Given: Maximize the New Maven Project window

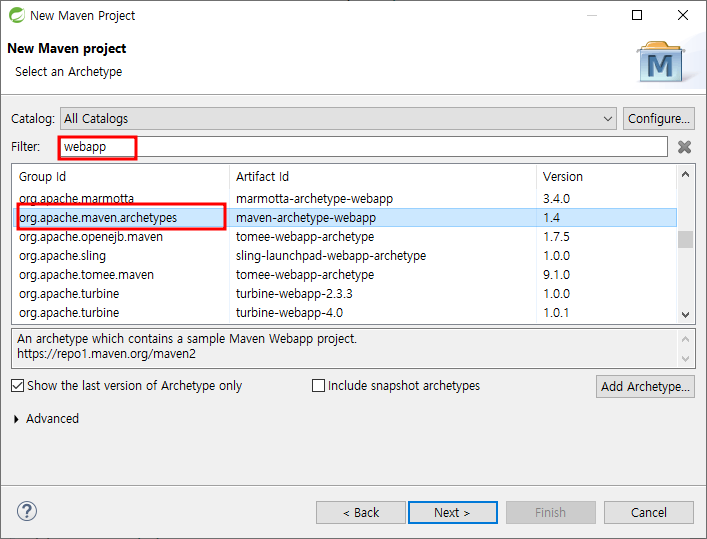Looking at the screenshot, I should pyautogui.click(x=637, y=15).
